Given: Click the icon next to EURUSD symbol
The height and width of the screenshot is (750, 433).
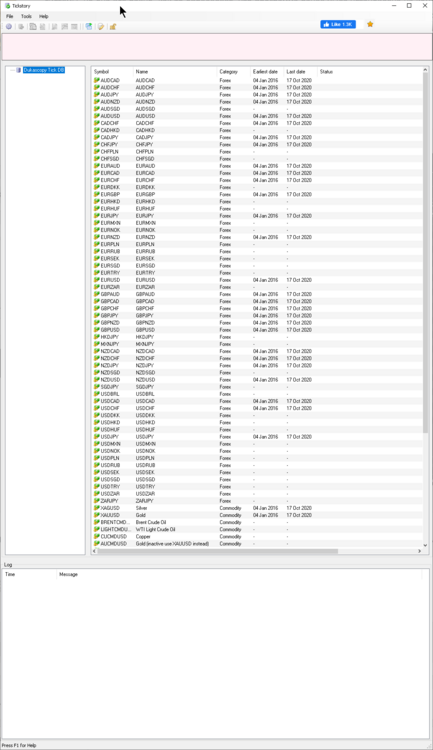Looking at the screenshot, I should (97, 280).
